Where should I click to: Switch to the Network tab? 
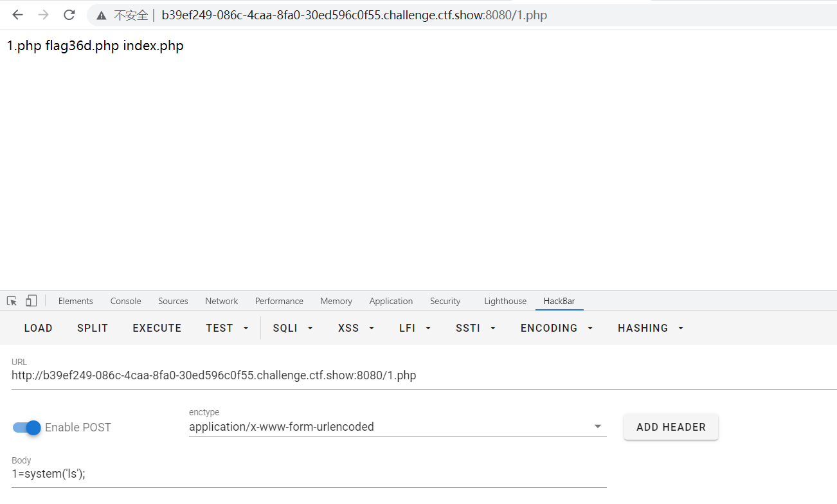pos(222,301)
